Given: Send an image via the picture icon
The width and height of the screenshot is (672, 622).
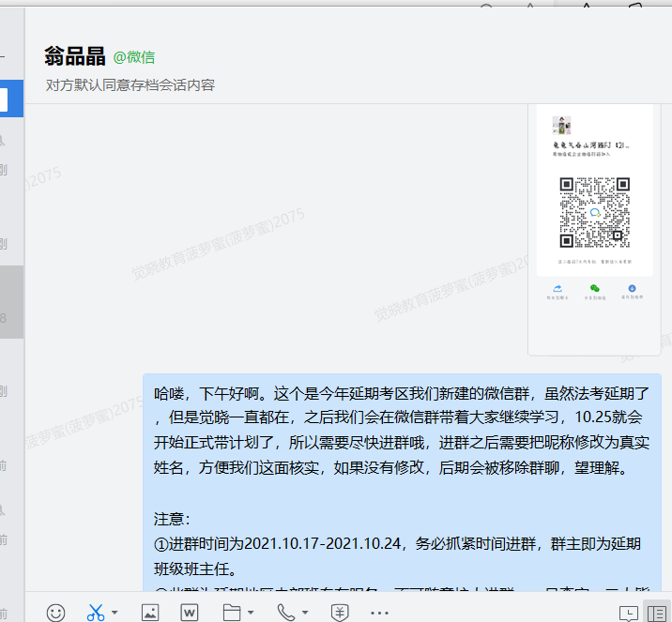Looking at the screenshot, I should click(150, 613).
